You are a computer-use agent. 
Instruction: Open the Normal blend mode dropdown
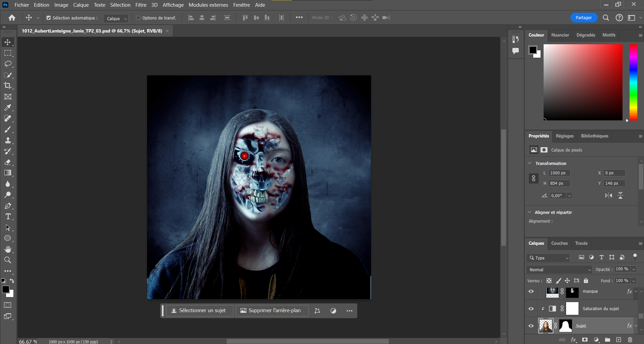559,270
